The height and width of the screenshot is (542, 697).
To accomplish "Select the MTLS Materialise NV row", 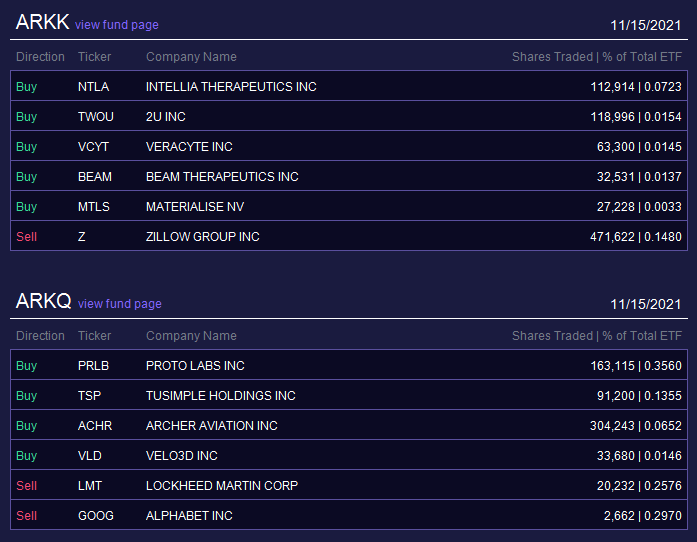I will [349, 206].
